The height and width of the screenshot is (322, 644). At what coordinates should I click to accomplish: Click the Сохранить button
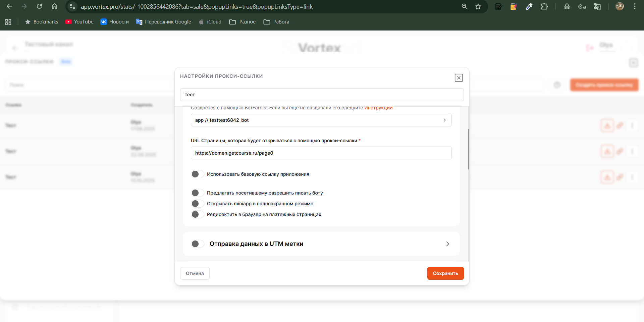pos(445,273)
